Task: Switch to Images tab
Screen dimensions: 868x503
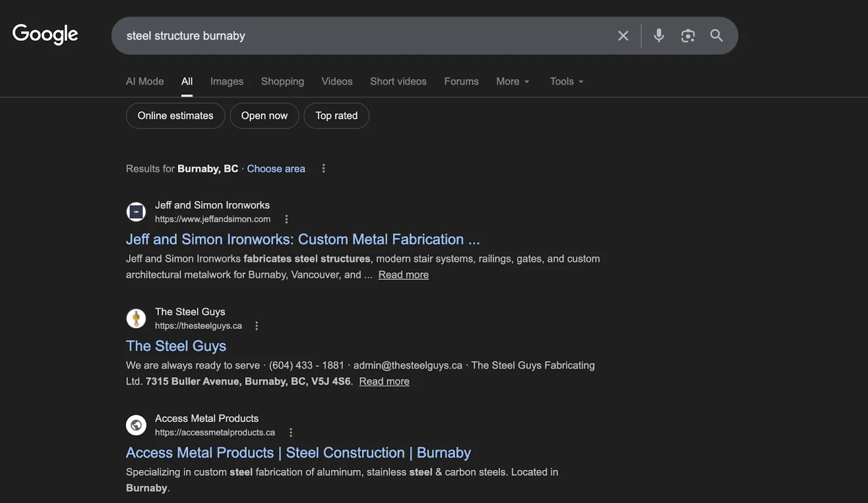Action: pyautogui.click(x=227, y=81)
